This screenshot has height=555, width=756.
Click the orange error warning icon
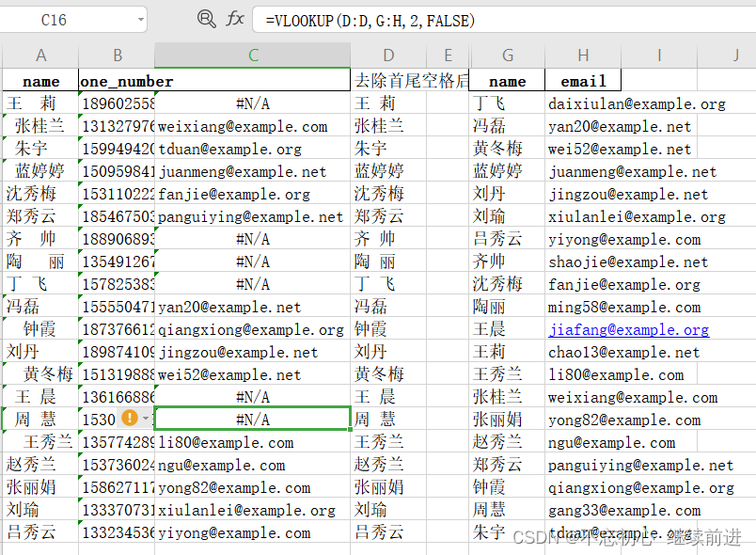click(130, 418)
